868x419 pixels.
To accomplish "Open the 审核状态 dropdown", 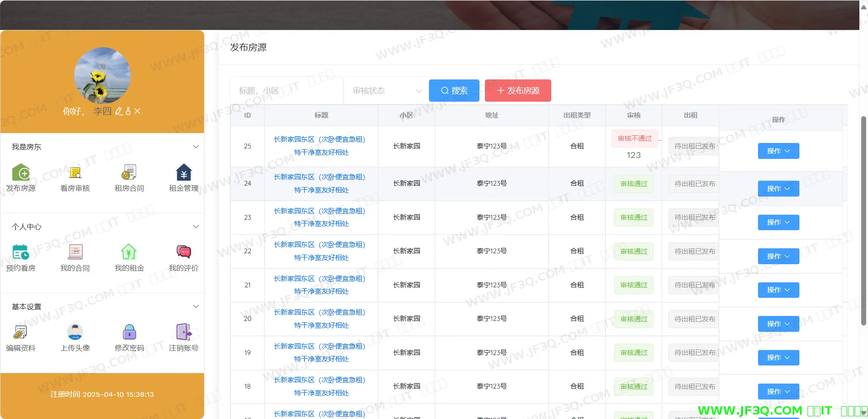I will 386,91.
